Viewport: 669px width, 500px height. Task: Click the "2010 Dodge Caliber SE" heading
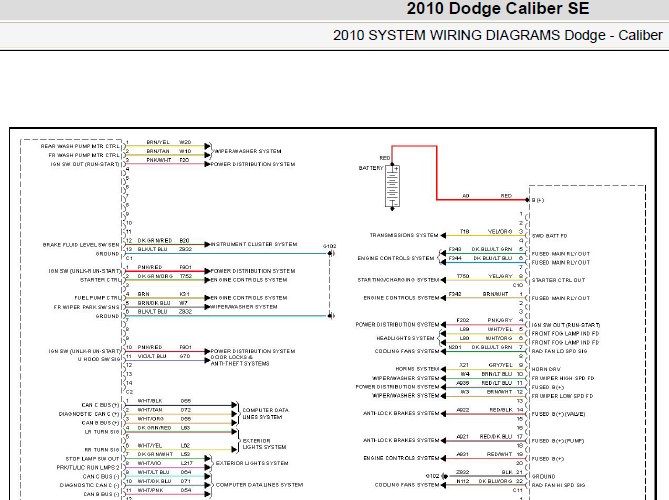tap(497, 9)
